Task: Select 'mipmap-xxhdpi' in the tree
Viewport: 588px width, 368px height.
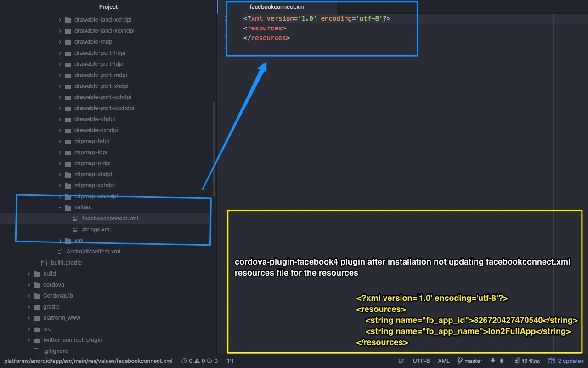Action: pos(95,185)
